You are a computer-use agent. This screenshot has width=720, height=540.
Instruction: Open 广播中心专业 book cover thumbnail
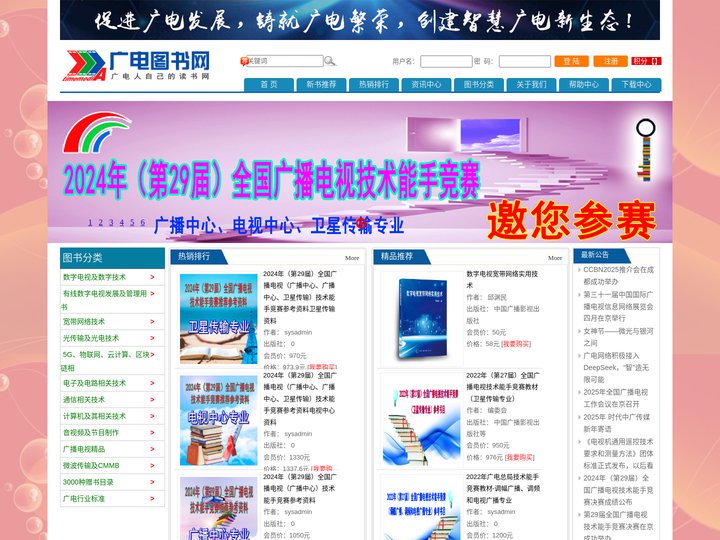click(x=219, y=509)
